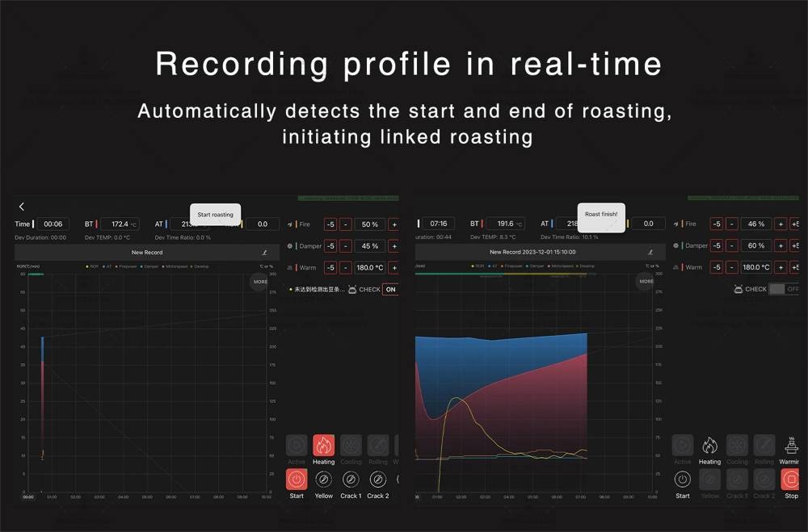
Task: Turn off the CHECK switch showing ON
Action: pyautogui.click(x=390, y=289)
